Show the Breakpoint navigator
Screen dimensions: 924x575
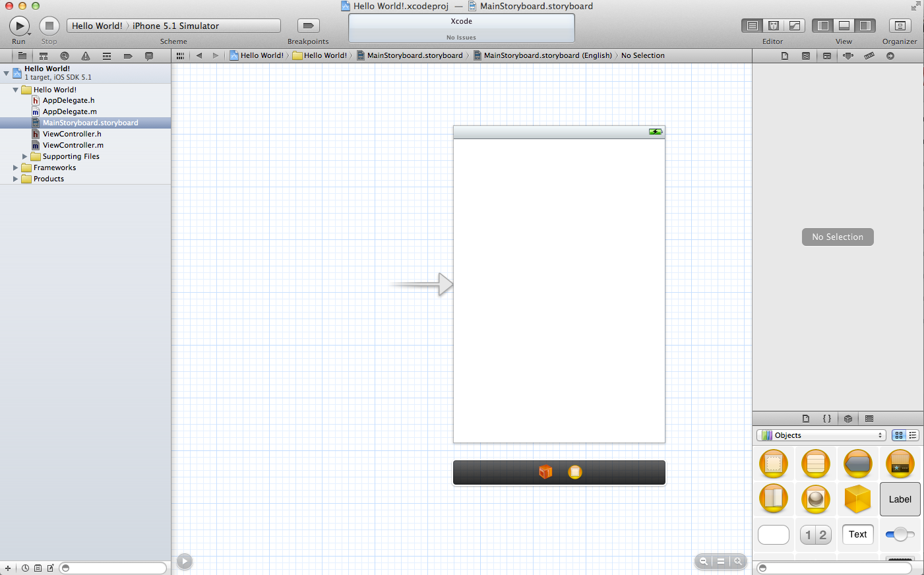128,56
